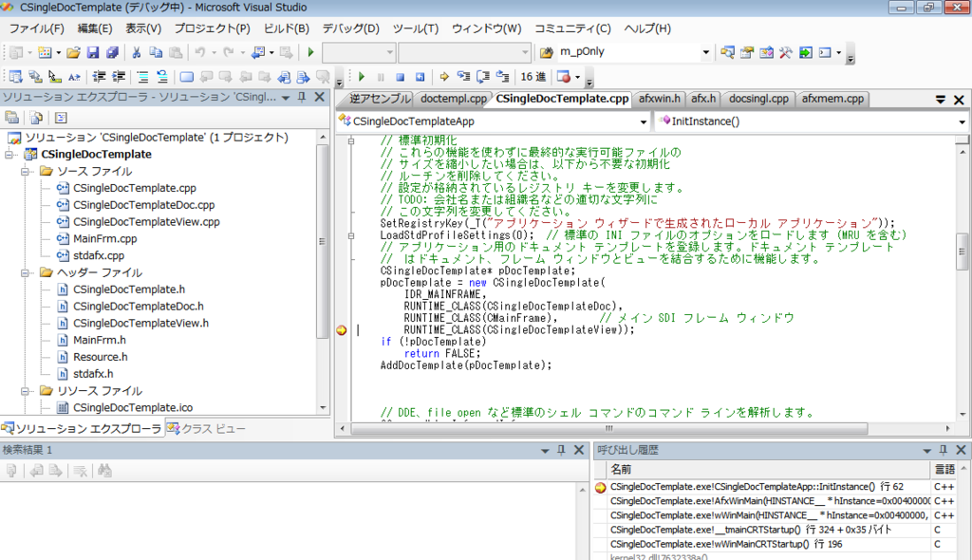This screenshot has width=972, height=560.
Task: Collapse the リソース ファイル folder node
Action: 26,391
